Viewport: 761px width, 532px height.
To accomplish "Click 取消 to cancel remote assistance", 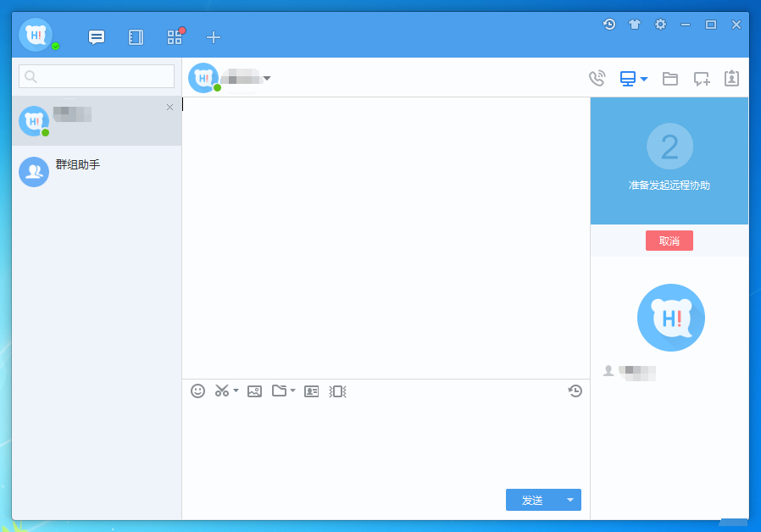I will (669, 241).
